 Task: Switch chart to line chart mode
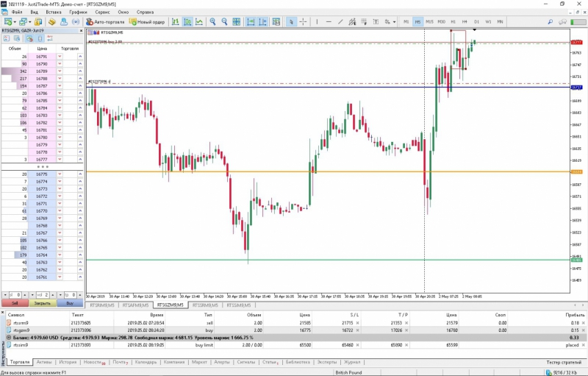199,22
